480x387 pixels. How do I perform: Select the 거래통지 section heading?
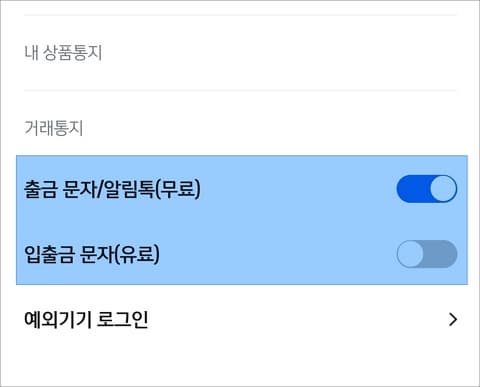(x=54, y=128)
